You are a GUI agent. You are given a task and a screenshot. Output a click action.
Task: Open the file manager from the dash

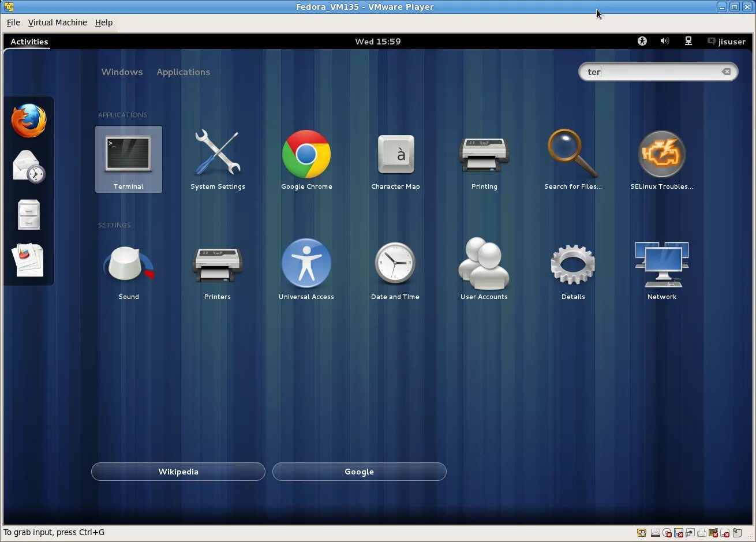29,214
